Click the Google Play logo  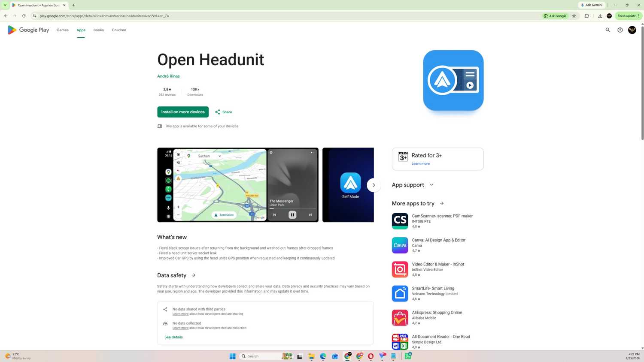click(x=28, y=30)
